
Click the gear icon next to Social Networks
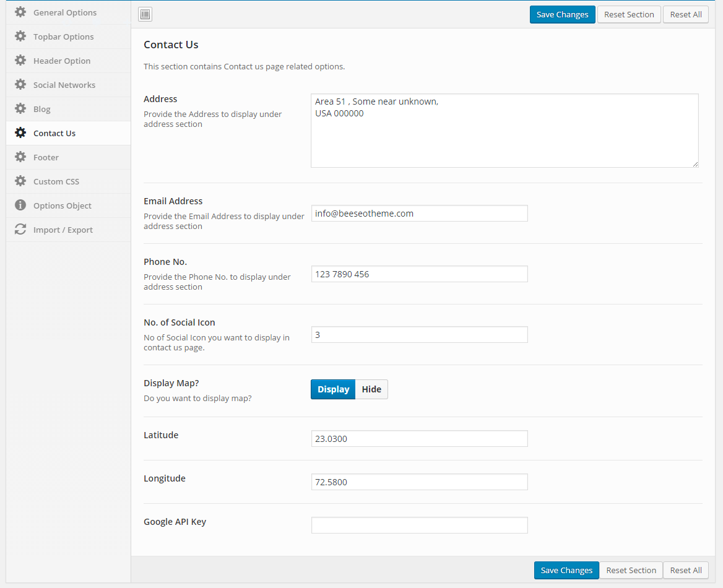click(x=20, y=85)
